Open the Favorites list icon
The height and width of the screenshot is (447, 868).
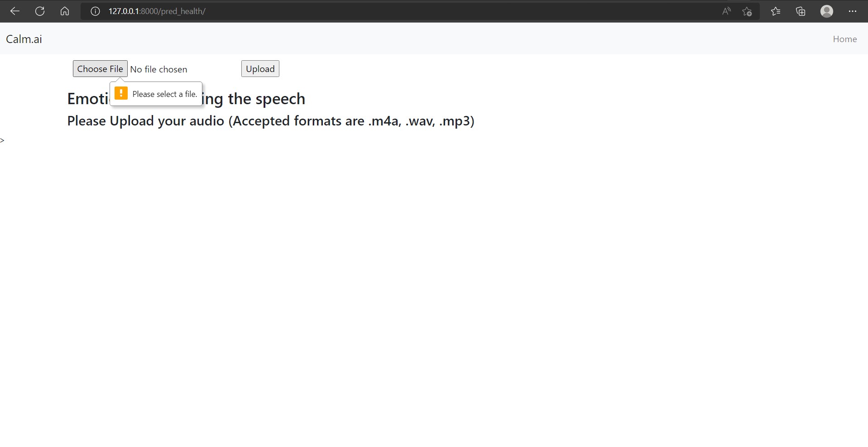776,11
